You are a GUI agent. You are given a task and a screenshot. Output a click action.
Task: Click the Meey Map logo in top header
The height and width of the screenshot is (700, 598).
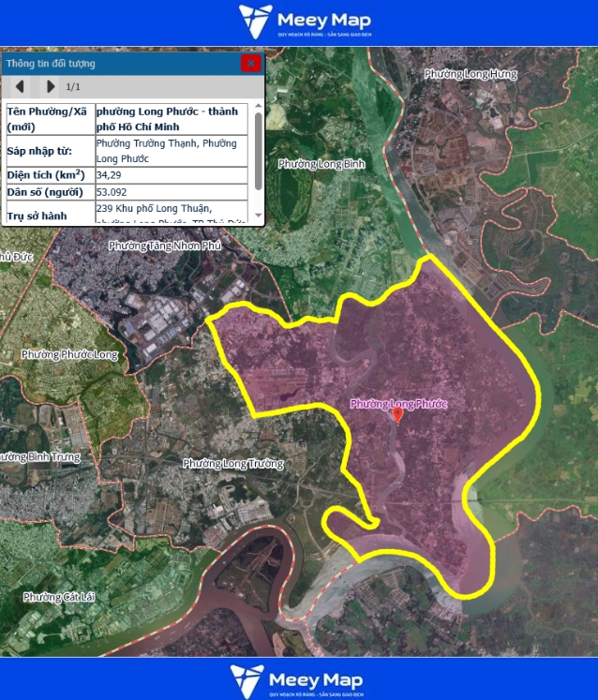305,22
